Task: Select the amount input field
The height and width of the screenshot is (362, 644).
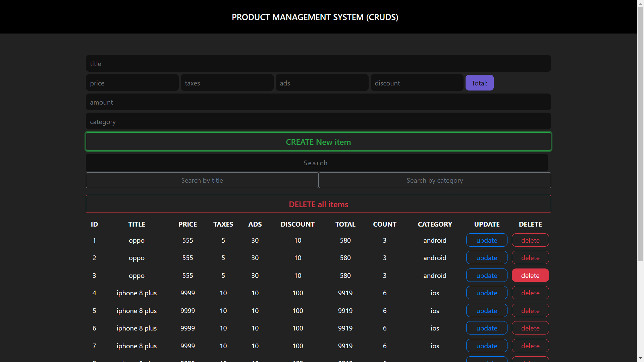Action: pos(318,102)
